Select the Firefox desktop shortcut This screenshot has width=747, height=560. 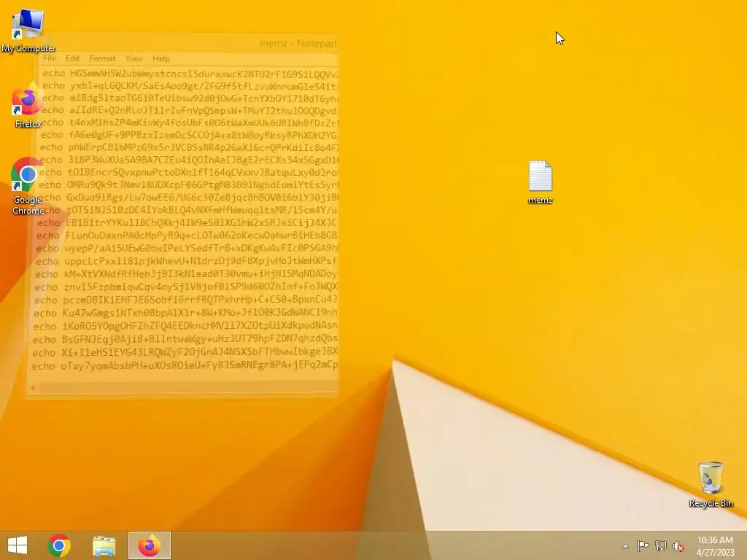[x=28, y=106]
